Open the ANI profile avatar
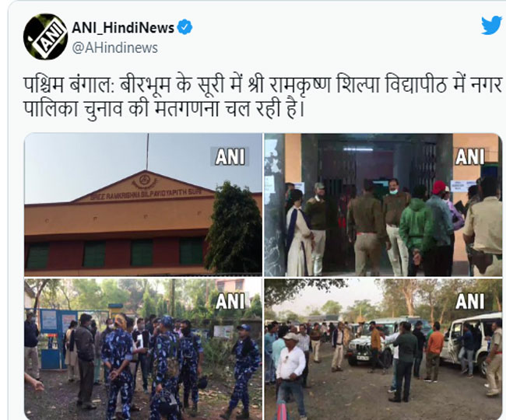 coord(45,37)
